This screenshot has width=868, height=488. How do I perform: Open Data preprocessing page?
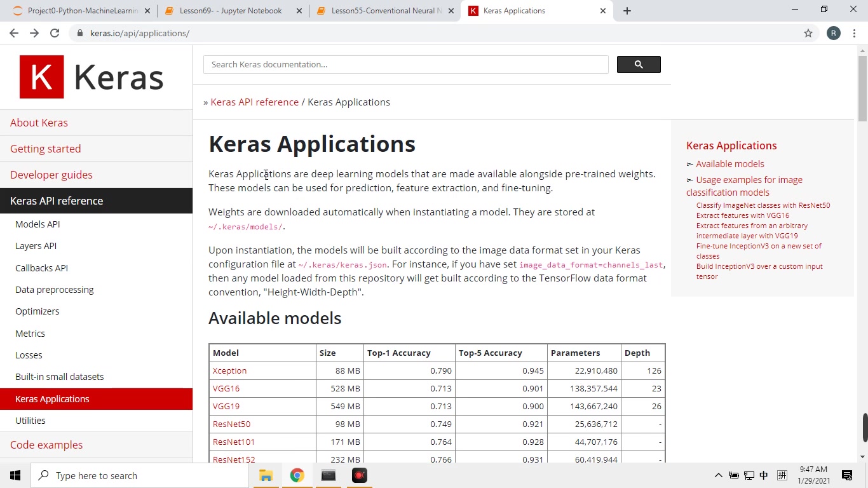[x=54, y=290]
